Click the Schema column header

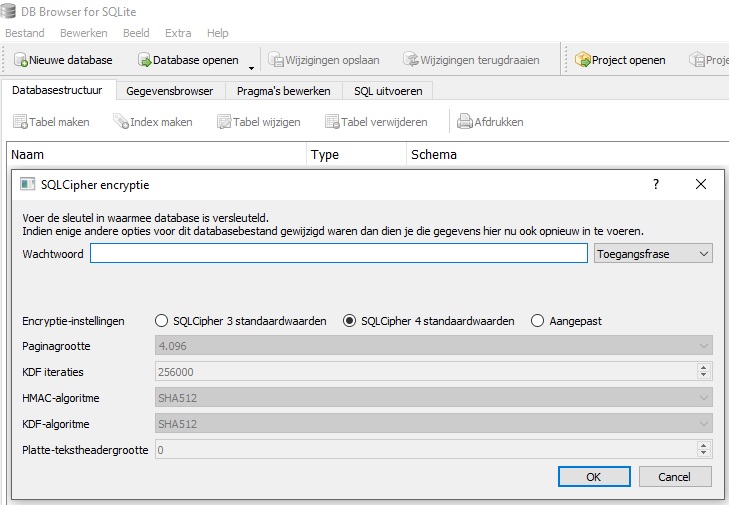point(567,154)
